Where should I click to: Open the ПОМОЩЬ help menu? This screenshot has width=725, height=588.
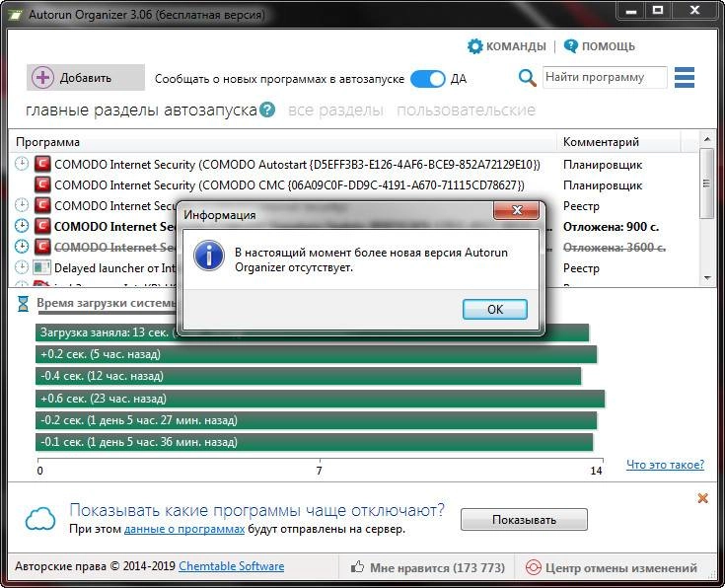[x=600, y=46]
